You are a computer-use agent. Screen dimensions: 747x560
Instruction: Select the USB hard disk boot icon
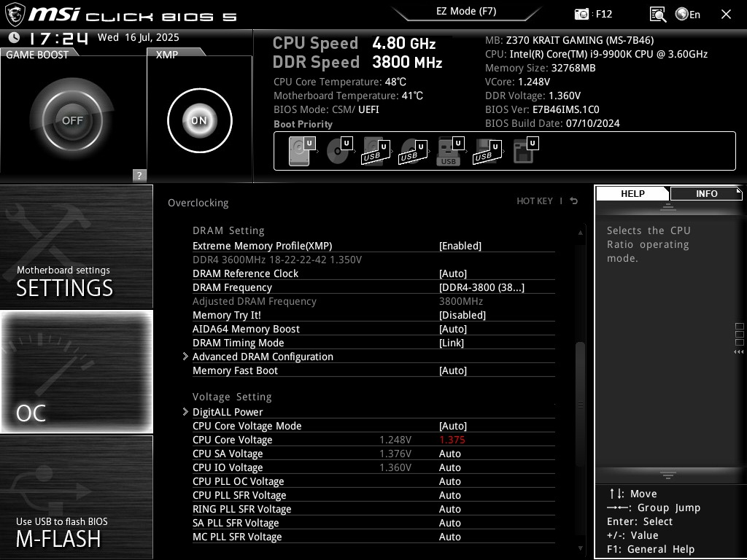376,151
